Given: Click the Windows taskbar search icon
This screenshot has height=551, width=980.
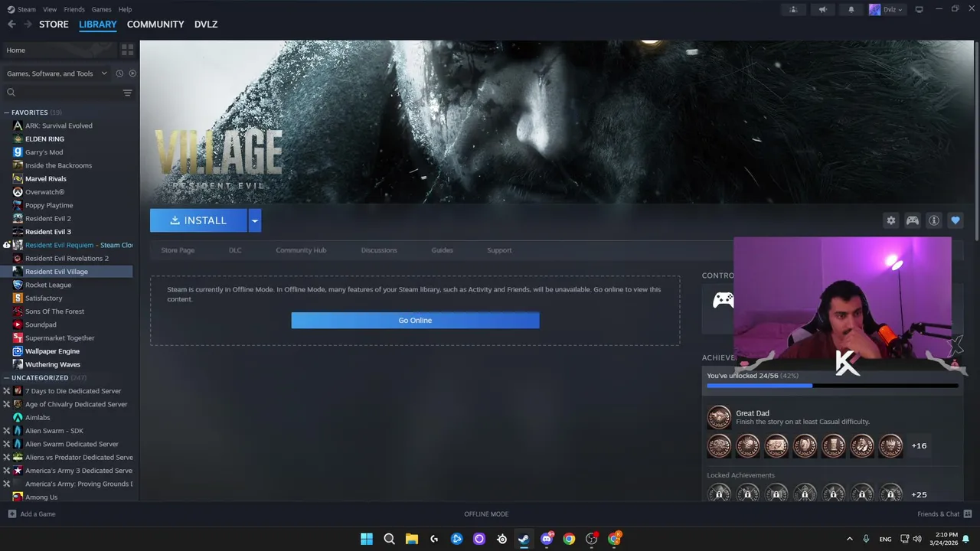Looking at the screenshot, I should [x=389, y=539].
